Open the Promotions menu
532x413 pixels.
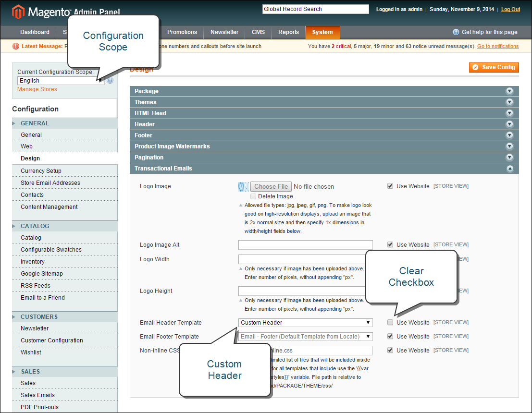pos(182,32)
